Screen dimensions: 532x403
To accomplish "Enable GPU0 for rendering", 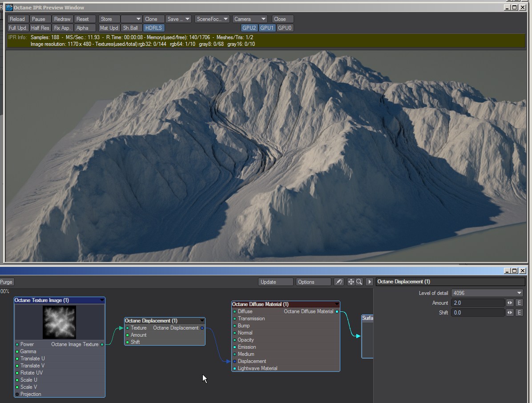I will coord(285,28).
